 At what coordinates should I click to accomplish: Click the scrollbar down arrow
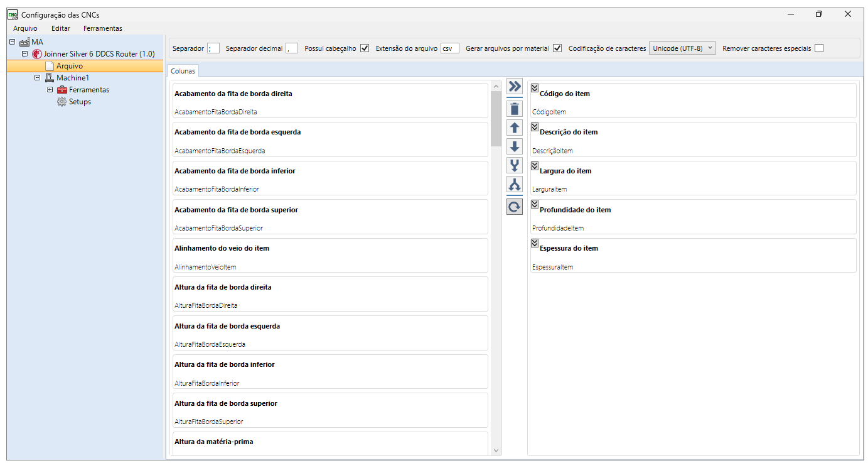tap(496, 450)
